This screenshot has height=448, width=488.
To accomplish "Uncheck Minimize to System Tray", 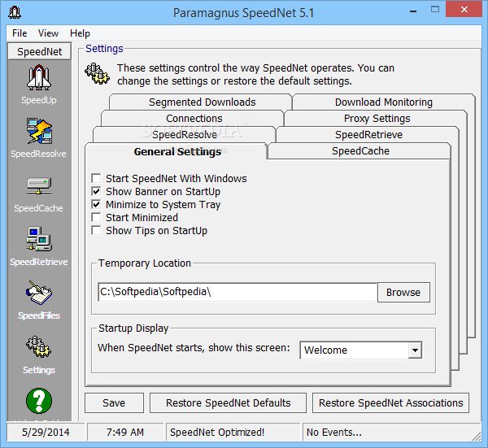I will tap(96, 204).
